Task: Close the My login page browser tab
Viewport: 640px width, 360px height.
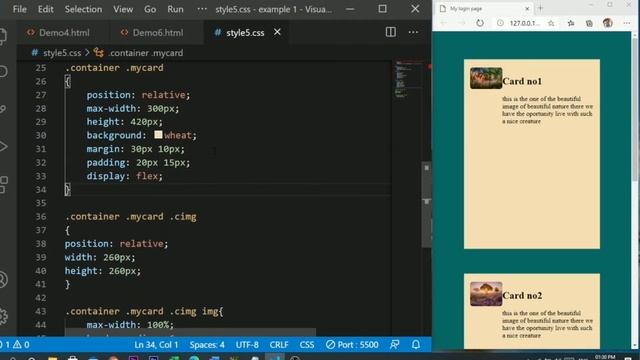Action: [527, 9]
